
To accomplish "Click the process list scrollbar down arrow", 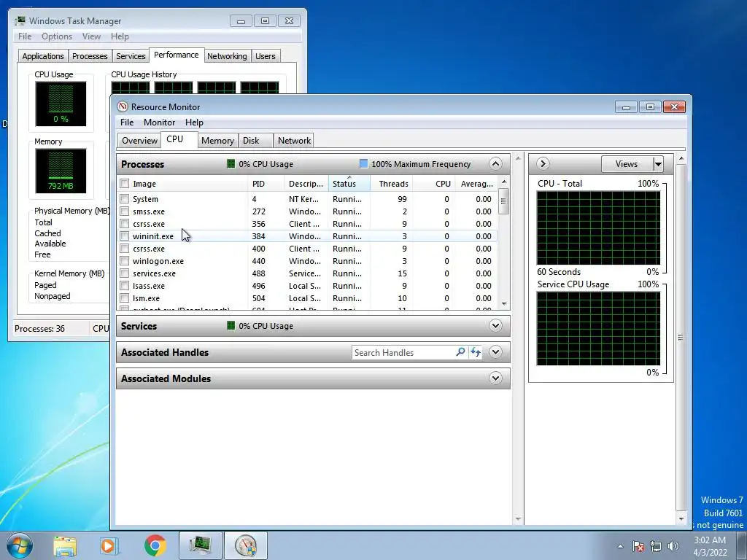I will click(503, 304).
